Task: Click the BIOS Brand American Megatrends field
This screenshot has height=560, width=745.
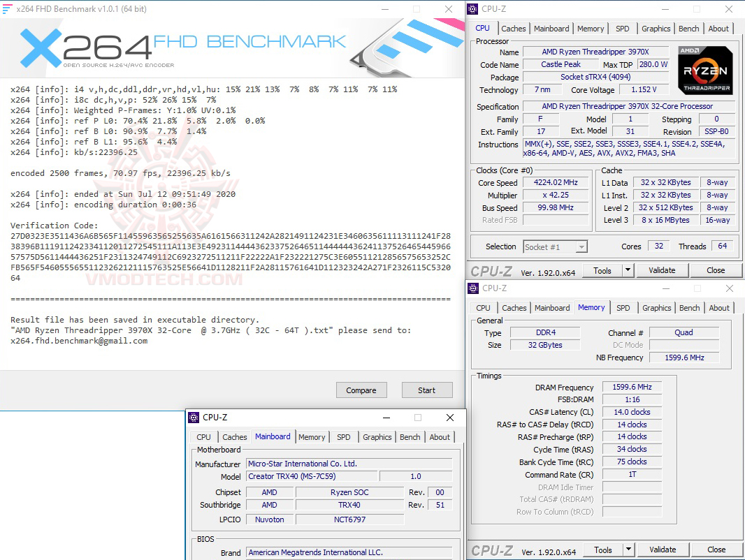Action: tap(349, 552)
